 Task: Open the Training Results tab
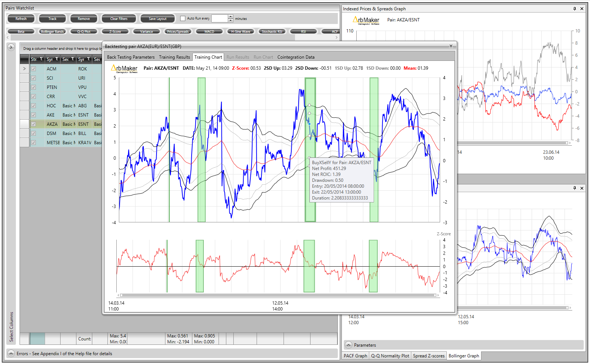(x=174, y=57)
